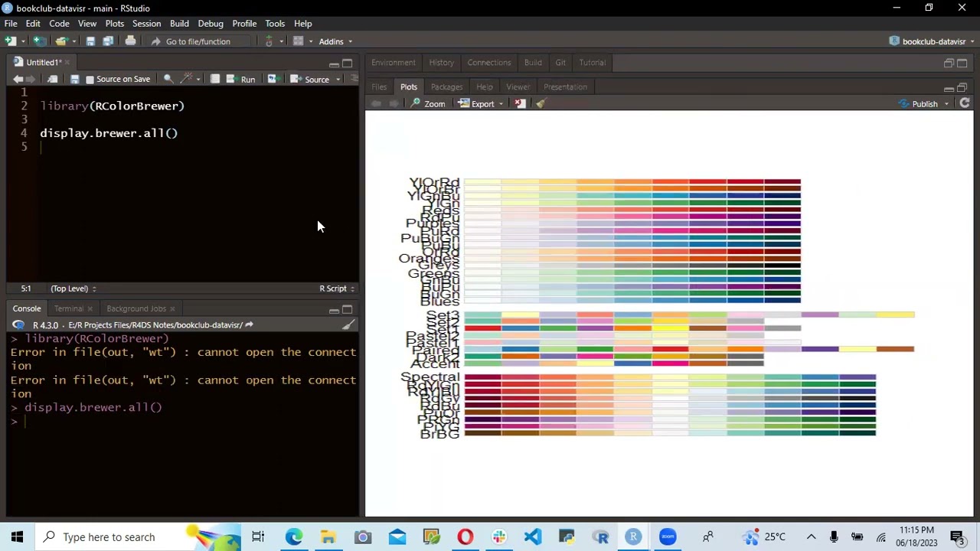This screenshot has height=551, width=980.
Task: Clear all plots with the broom icon
Action: click(x=541, y=104)
